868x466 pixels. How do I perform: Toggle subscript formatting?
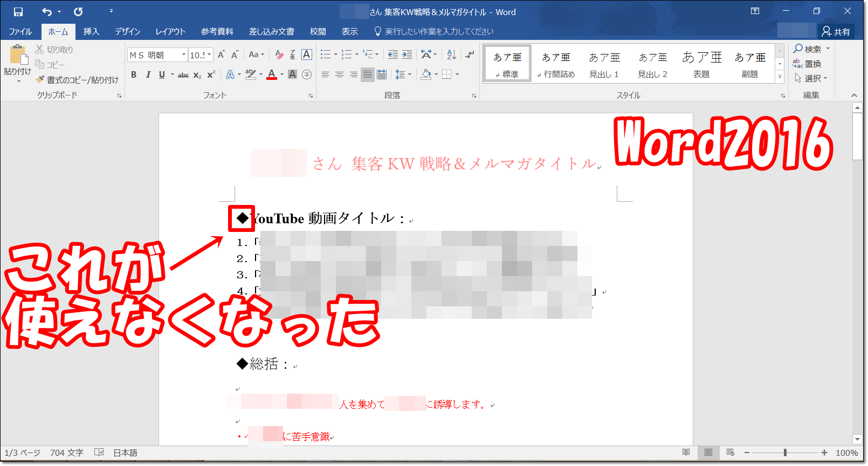[x=197, y=75]
